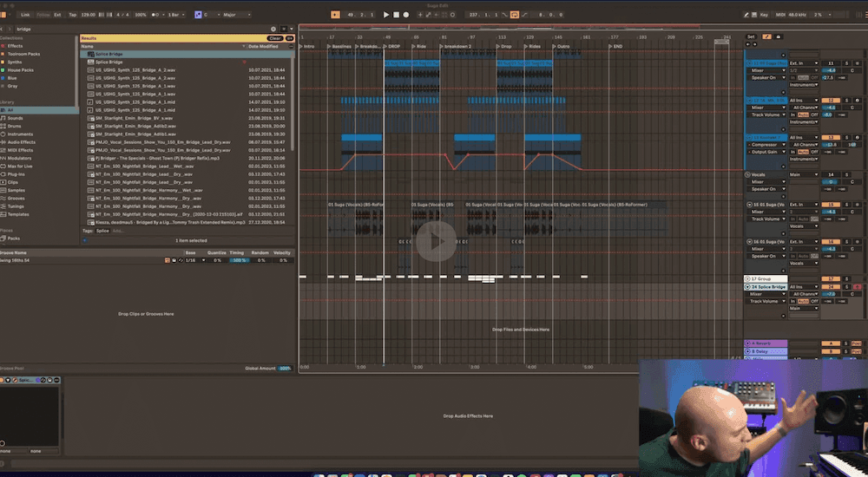The width and height of the screenshot is (868, 477).
Task: Toggle the lock envelopes icon
Action: click(779, 37)
